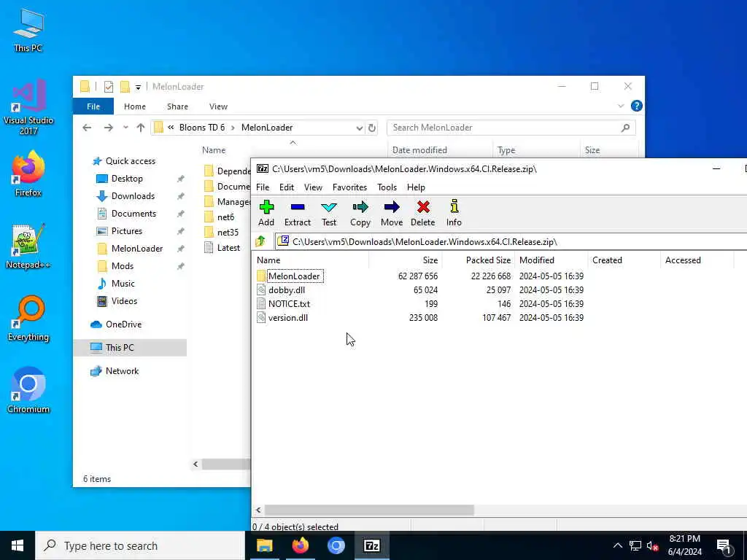Click the 7-Zip taskbar button

371,545
